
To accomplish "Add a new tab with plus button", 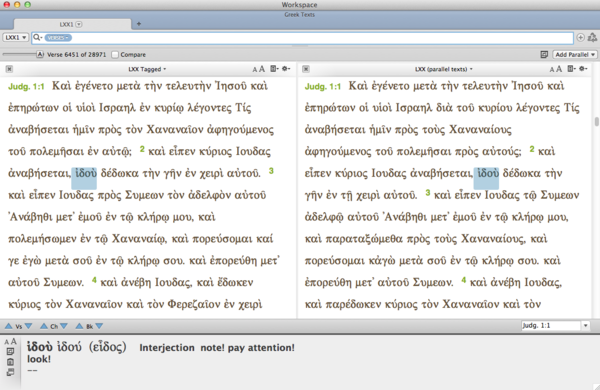I will point(139,24).
